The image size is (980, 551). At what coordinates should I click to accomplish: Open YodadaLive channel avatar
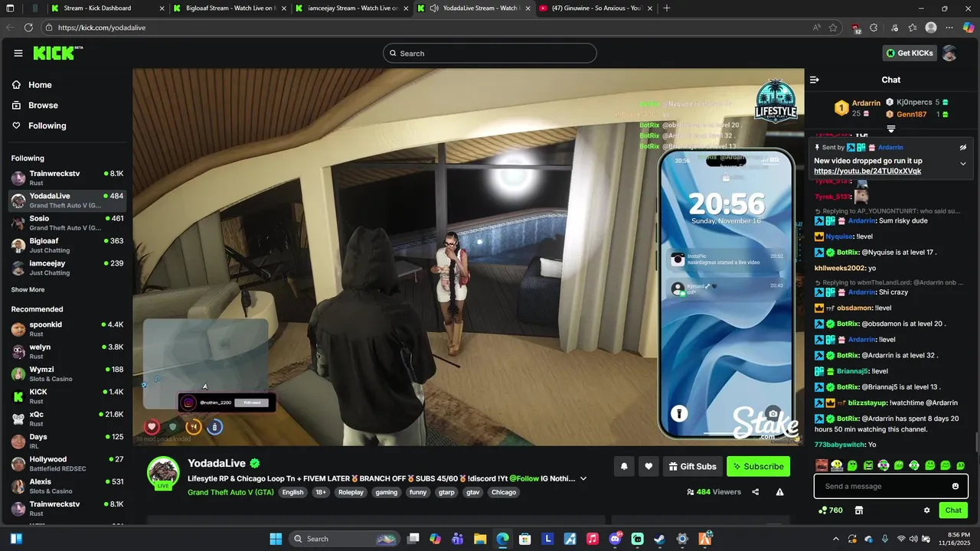(163, 473)
